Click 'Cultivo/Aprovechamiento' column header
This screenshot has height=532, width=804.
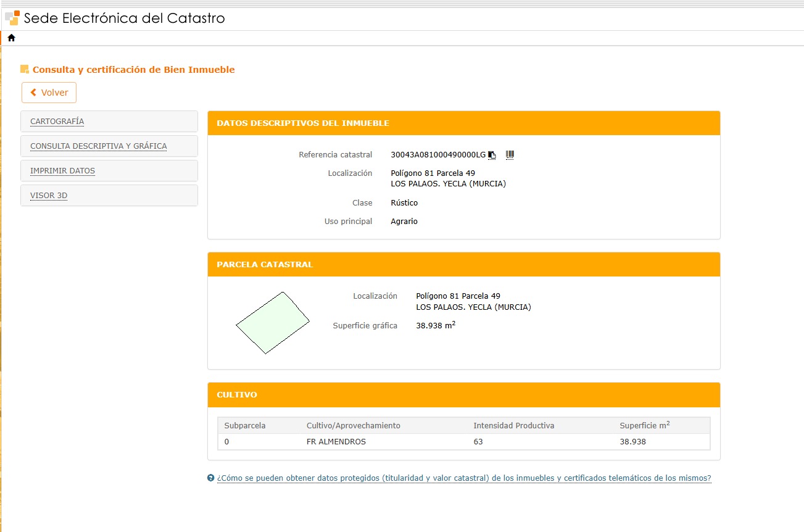[354, 426]
